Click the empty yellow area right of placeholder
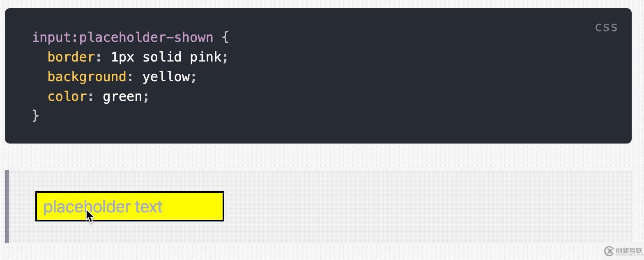Image resolution: width=644 pixels, height=260 pixels. click(x=192, y=206)
